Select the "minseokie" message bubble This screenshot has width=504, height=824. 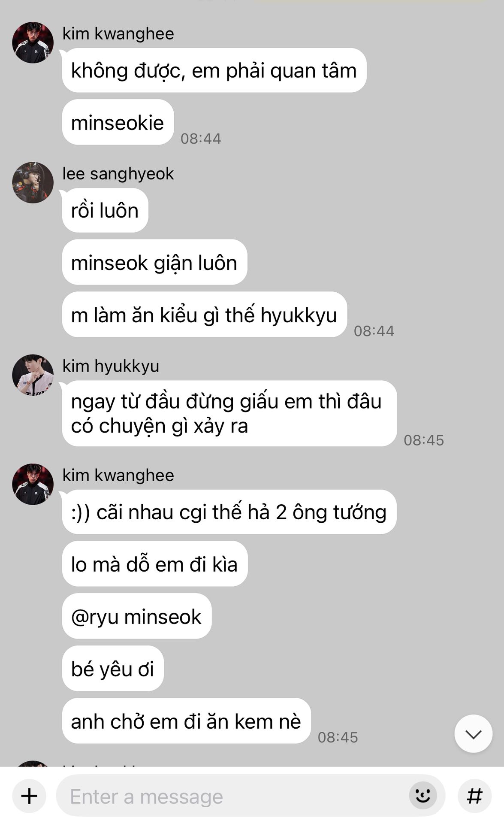point(118,123)
